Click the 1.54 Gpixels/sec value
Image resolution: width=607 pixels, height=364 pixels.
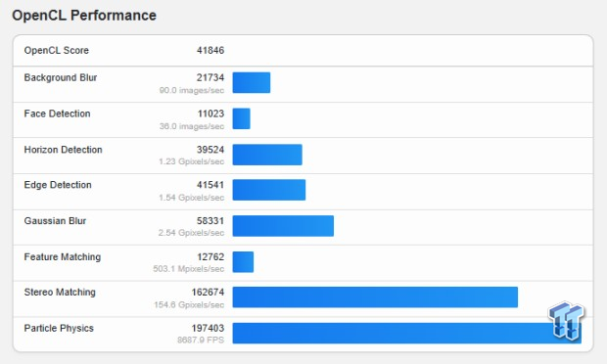191,198
